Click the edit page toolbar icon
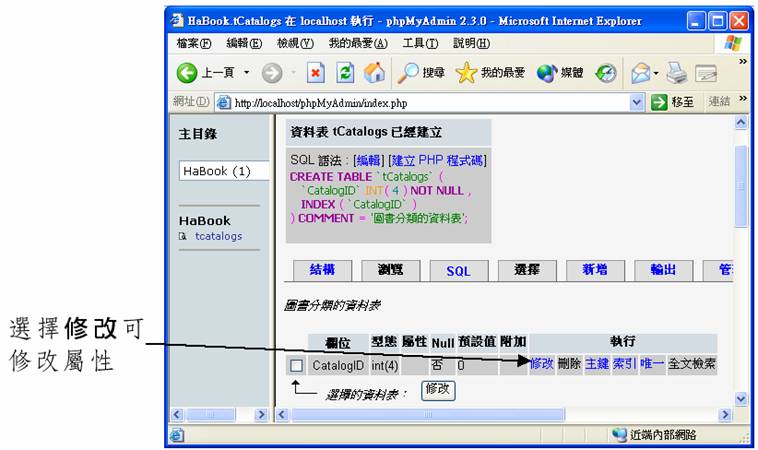Viewport: 758px width, 450px height. [x=706, y=73]
